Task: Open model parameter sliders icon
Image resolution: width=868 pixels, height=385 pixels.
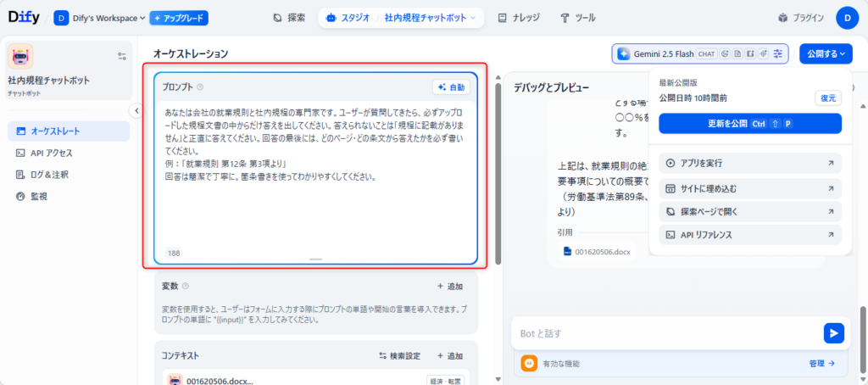Action: pos(778,54)
